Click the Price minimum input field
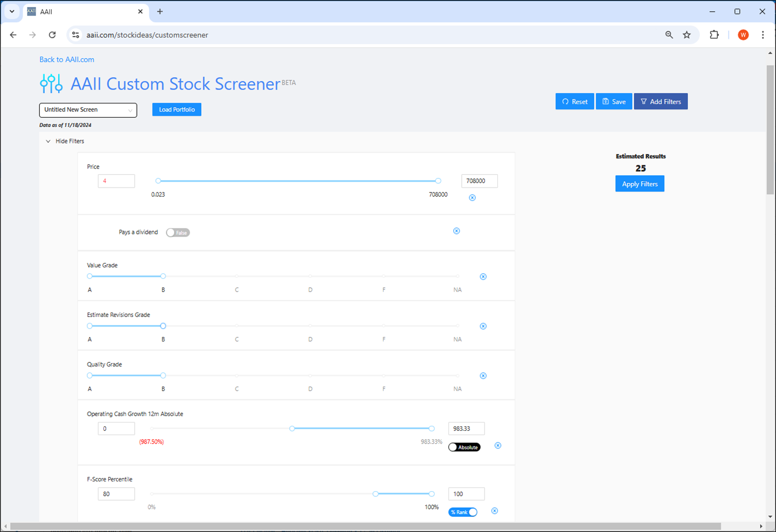This screenshot has width=776, height=532. click(x=116, y=181)
